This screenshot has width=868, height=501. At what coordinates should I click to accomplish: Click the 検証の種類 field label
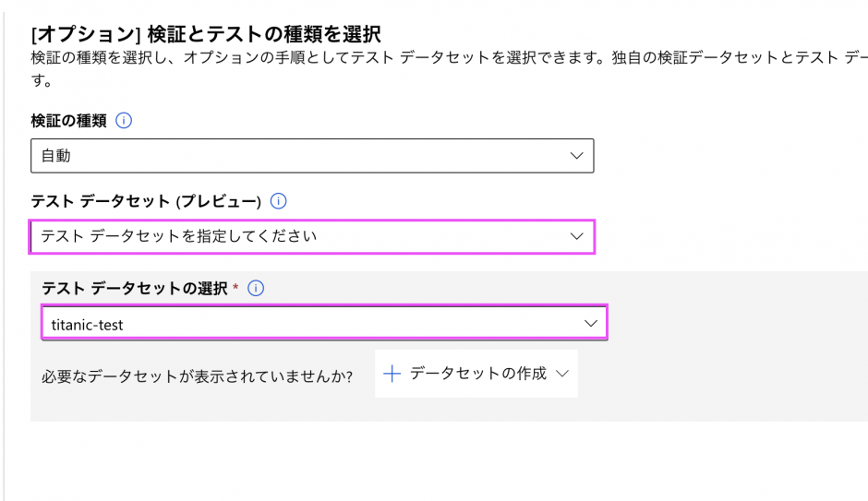click(x=68, y=121)
